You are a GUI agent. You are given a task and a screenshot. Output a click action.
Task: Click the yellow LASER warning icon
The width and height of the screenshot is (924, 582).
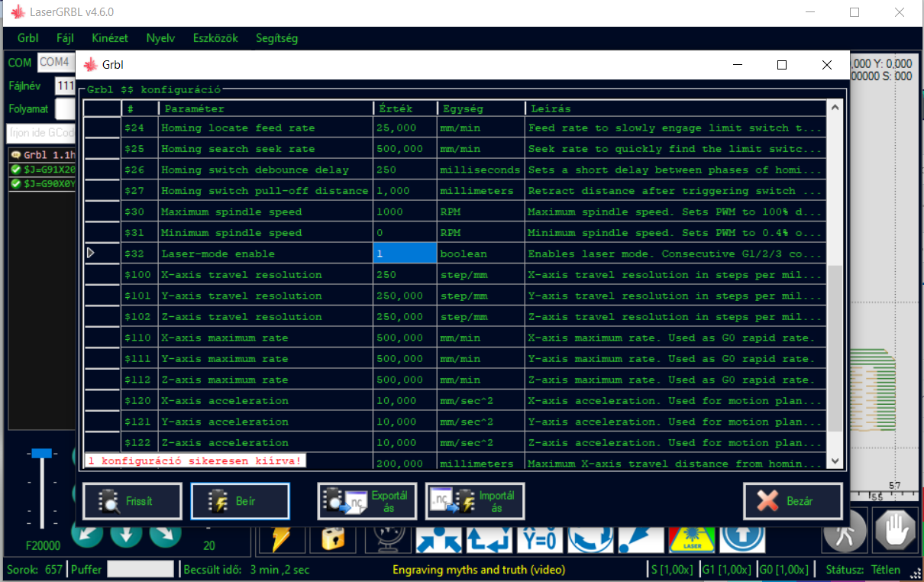[x=692, y=538]
